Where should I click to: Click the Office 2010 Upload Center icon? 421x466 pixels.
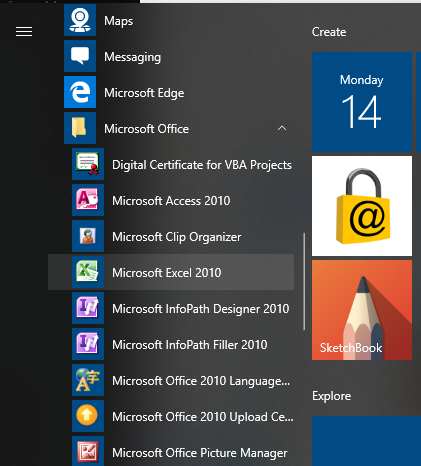88,416
